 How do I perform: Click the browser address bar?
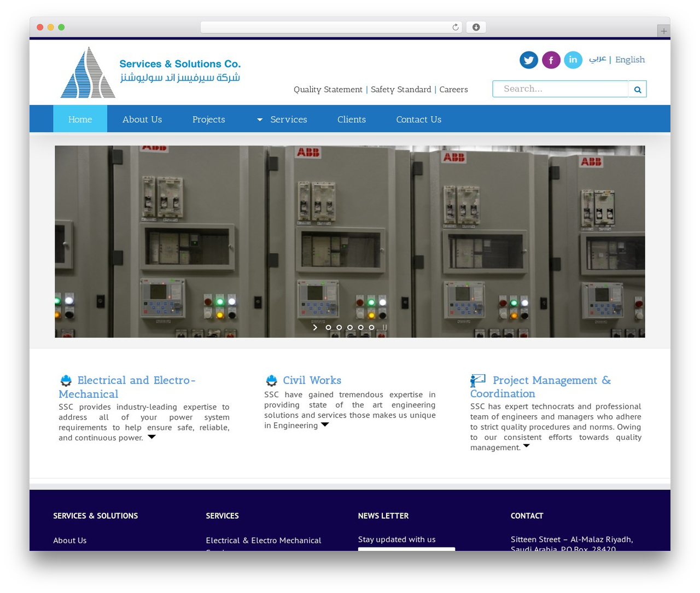[x=331, y=27]
